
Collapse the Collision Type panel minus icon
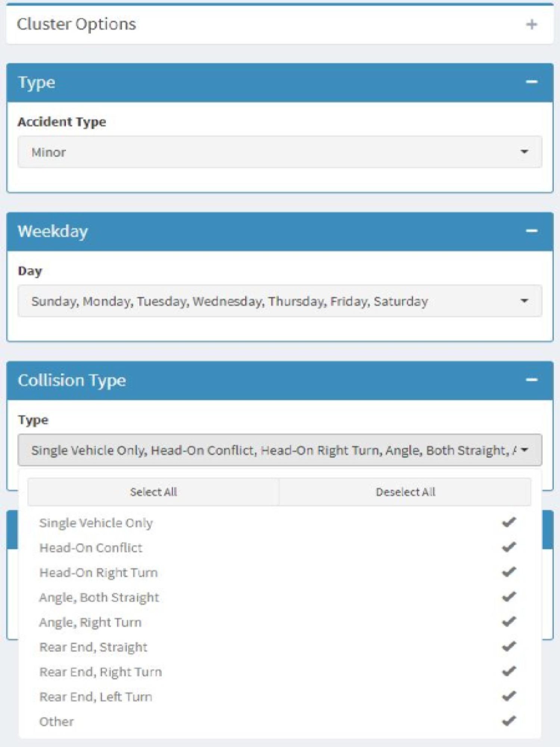click(x=531, y=380)
